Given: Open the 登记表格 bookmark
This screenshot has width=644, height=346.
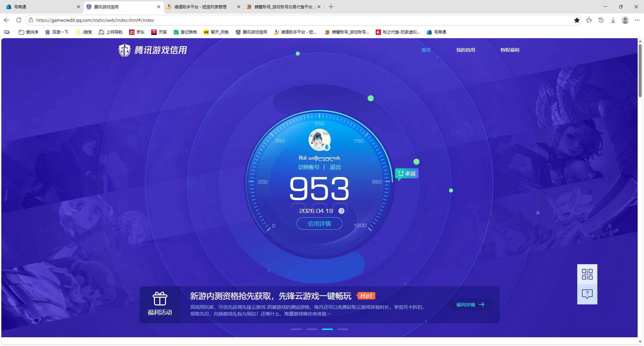Looking at the screenshot, I should click(185, 32).
